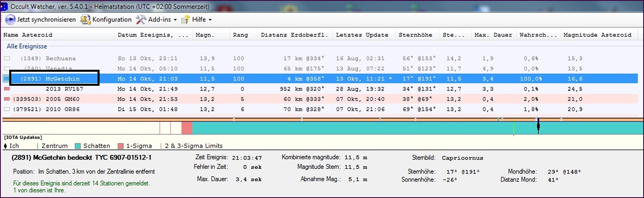Click the Occult Watcher title bar app icon
The width and height of the screenshot is (644, 198).
[x=4, y=6]
